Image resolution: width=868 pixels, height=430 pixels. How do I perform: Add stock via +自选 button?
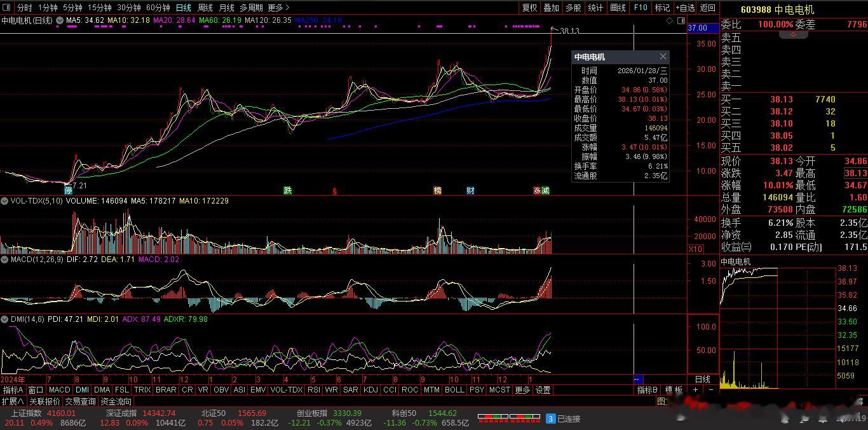click(x=685, y=8)
